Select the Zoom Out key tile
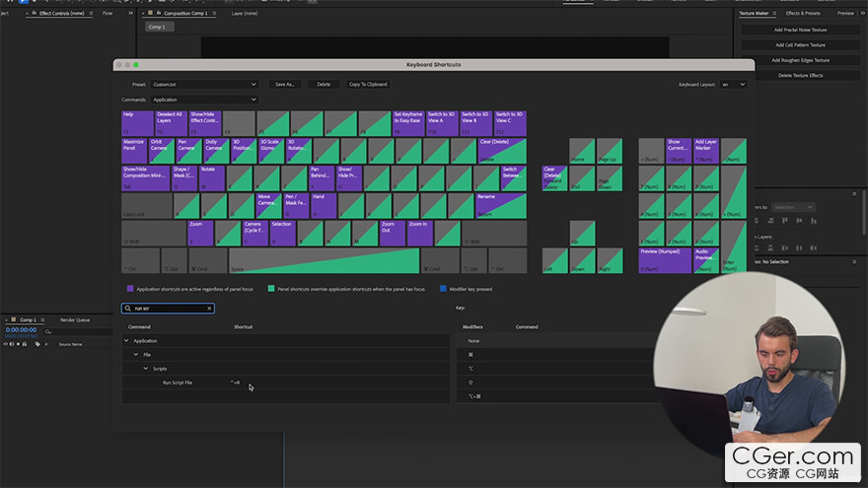The image size is (868, 488). point(392,233)
